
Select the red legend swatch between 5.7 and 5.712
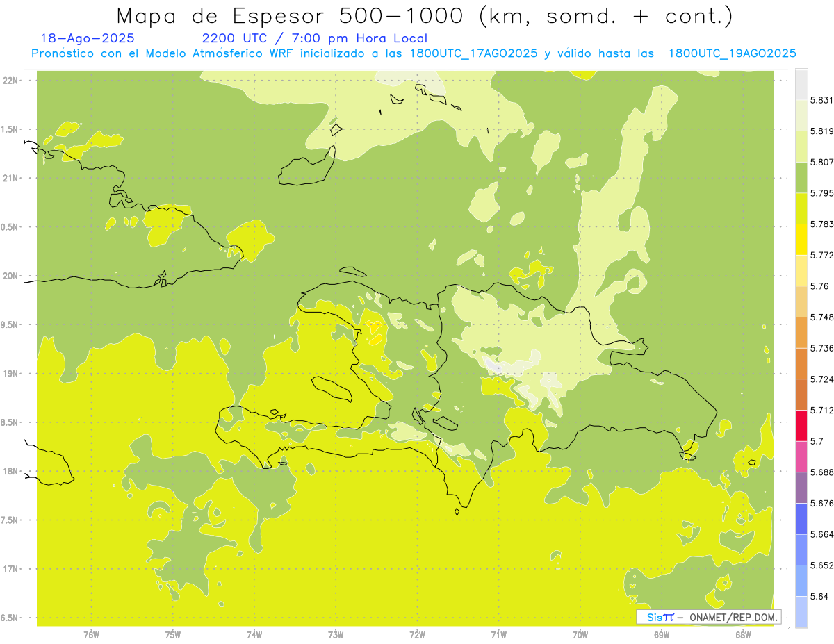click(801, 426)
